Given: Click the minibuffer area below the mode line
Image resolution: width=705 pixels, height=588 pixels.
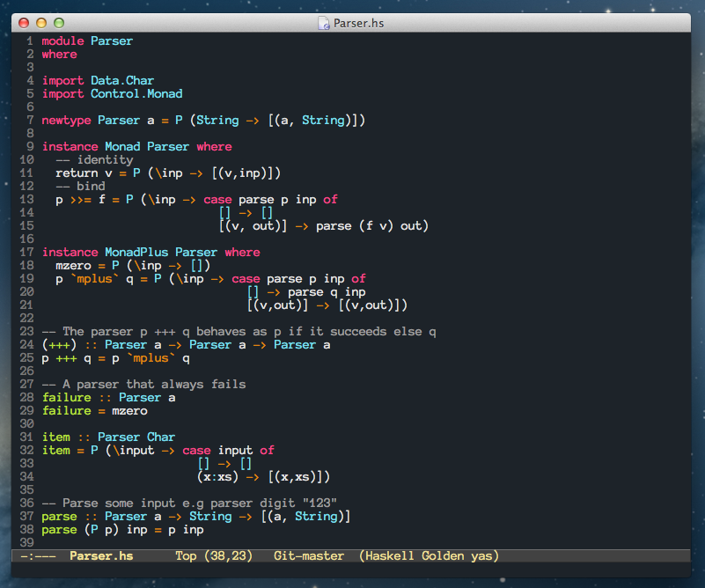Looking at the screenshot, I should tap(350, 570).
